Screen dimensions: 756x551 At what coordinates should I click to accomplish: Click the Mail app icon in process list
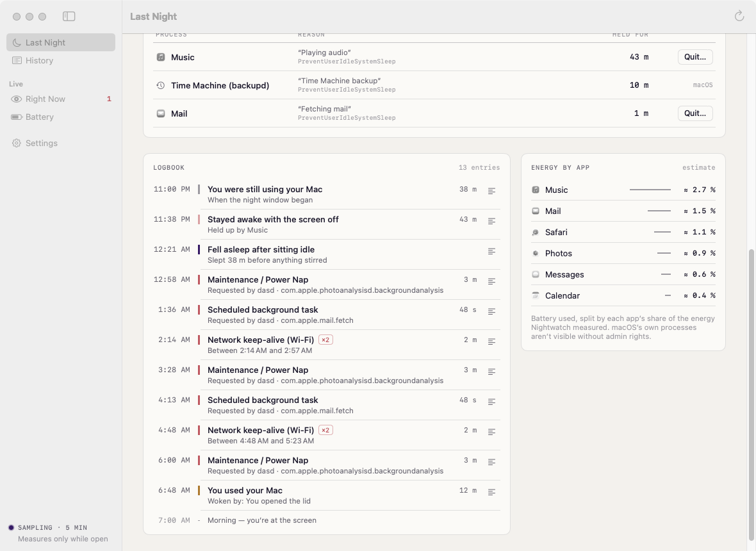(x=161, y=113)
